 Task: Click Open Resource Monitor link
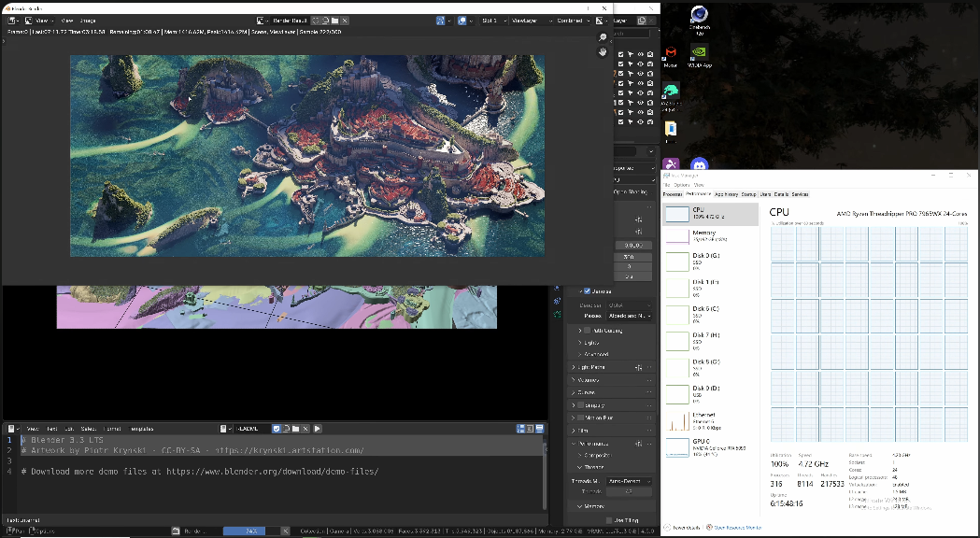tap(737, 528)
